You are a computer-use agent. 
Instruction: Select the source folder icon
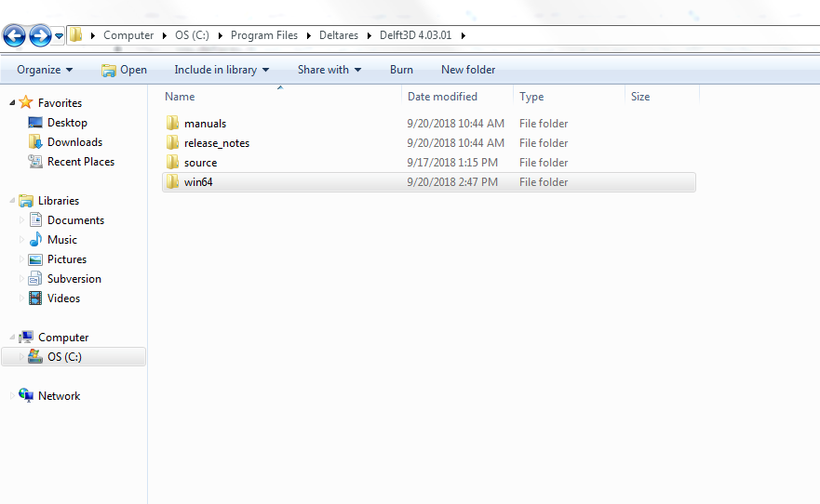tap(172, 163)
